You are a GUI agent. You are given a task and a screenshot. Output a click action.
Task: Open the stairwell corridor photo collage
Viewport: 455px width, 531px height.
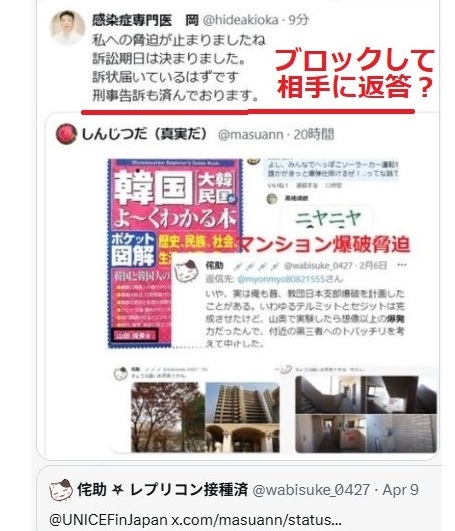pos(366,414)
